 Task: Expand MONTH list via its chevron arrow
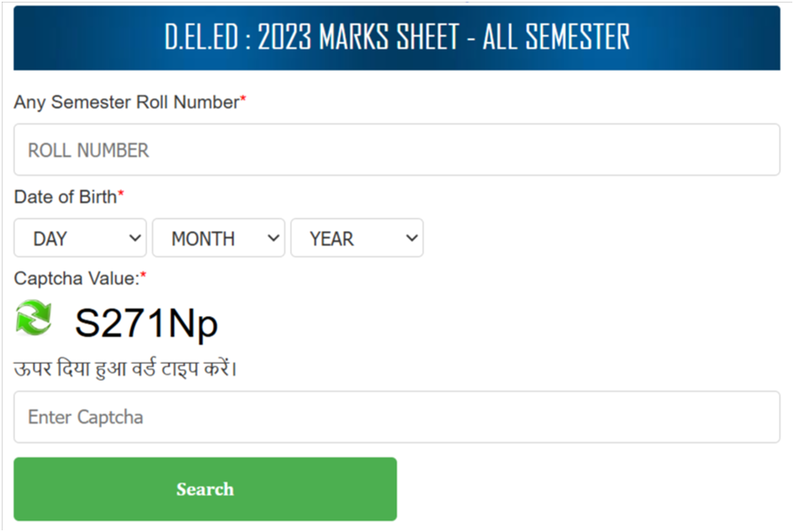pyautogui.click(x=273, y=238)
